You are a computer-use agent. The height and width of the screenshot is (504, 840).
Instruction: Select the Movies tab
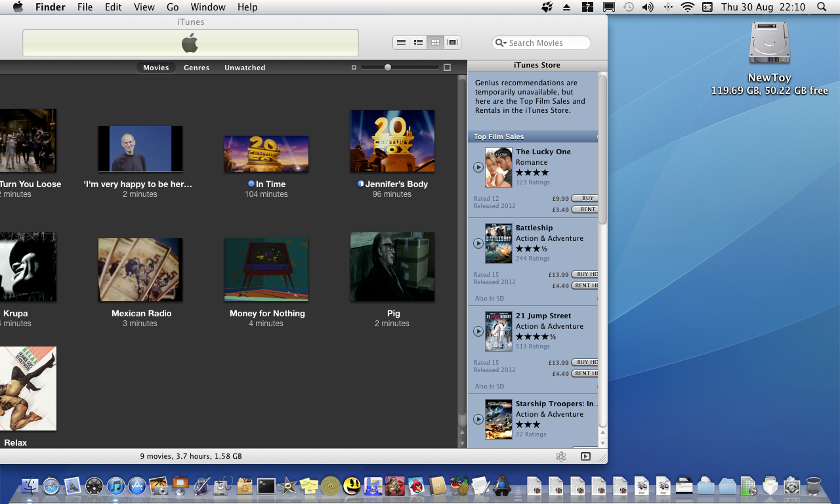156,68
